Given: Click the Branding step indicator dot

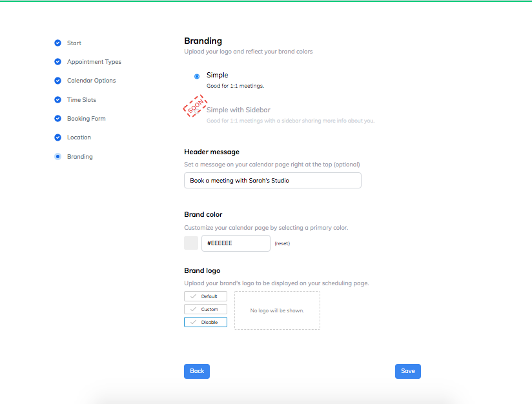Looking at the screenshot, I should pos(57,157).
